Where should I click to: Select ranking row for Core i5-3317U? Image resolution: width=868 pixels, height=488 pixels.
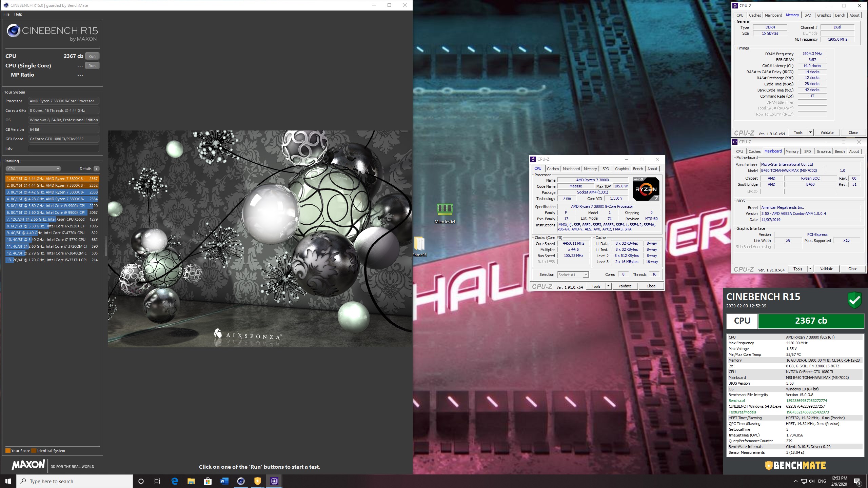(52, 260)
